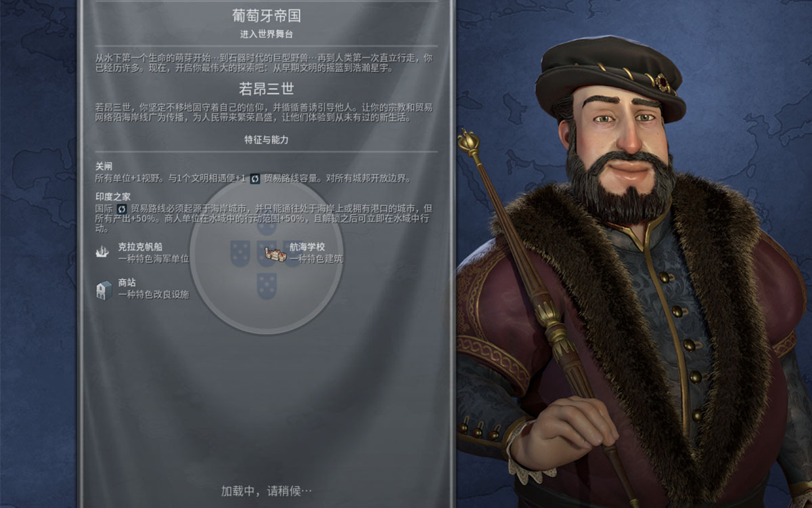Click the 印度之家 ability title
812x508 pixels.
click(x=113, y=196)
